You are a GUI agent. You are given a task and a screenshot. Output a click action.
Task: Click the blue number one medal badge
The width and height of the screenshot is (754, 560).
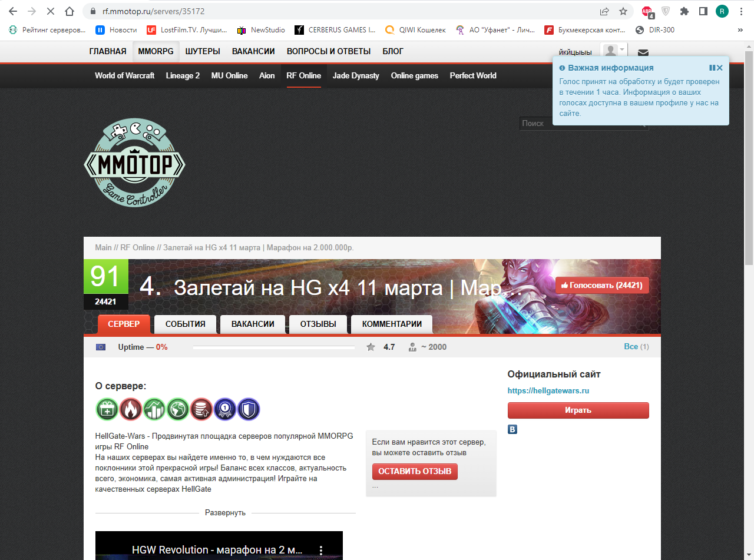(225, 409)
